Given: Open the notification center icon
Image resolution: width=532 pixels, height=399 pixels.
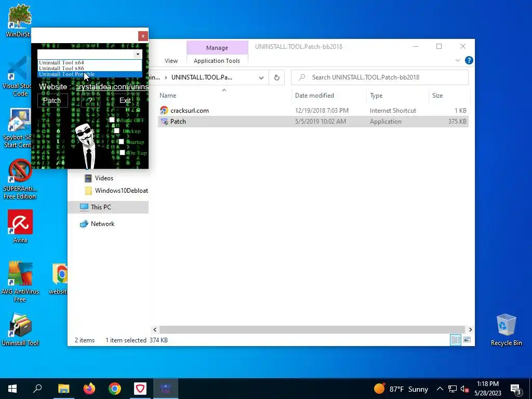Looking at the screenshot, I should tap(516, 390).
